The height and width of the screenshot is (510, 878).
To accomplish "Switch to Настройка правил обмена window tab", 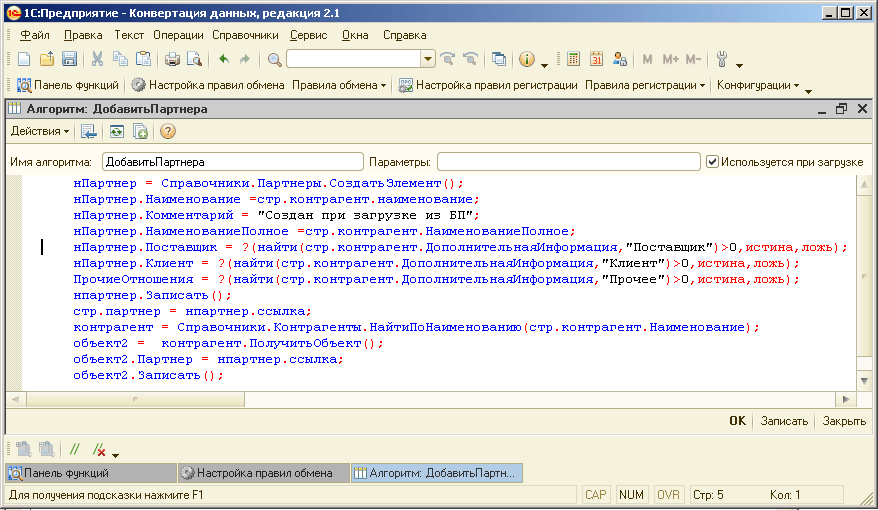I will [x=263, y=473].
